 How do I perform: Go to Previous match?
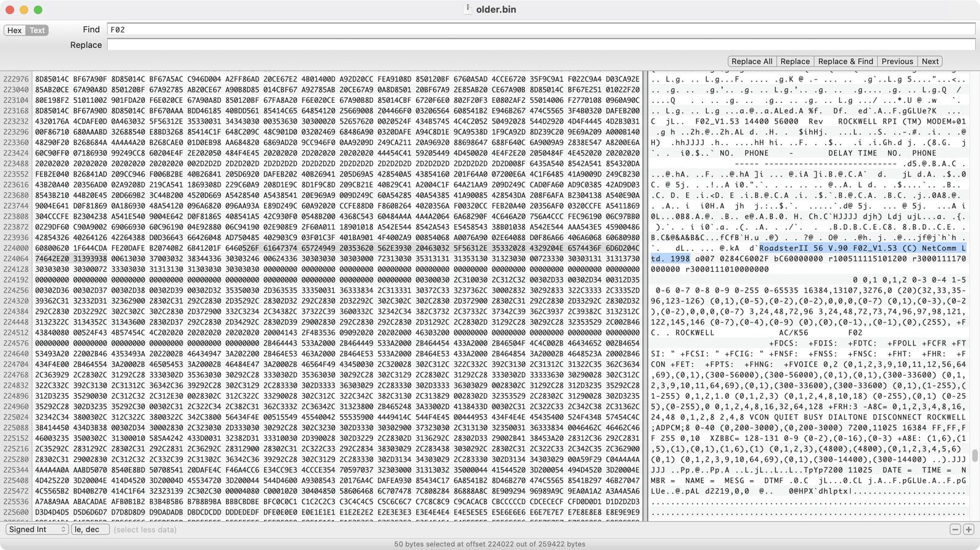click(897, 61)
